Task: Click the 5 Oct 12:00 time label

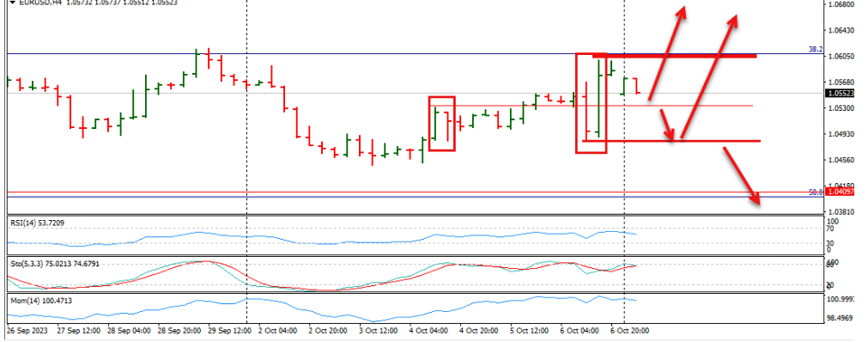Action: pos(530,331)
